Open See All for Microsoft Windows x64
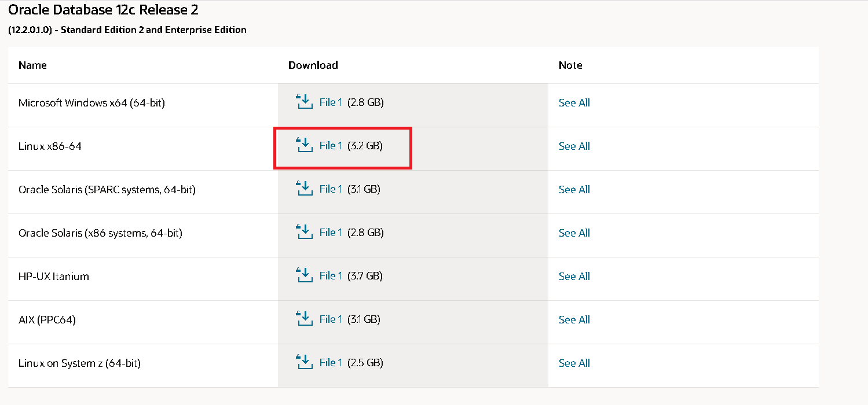This screenshot has width=868, height=405. click(x=574, y=103)
